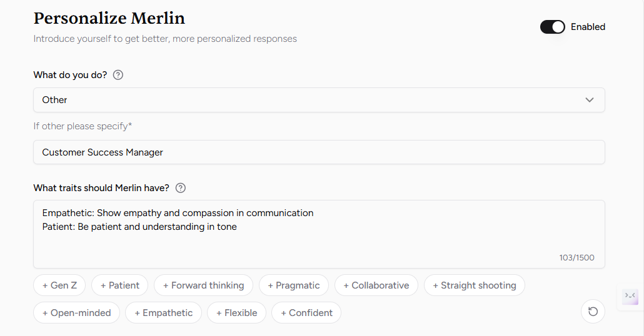The height and width of the screenshot is (336, 644).
Task: Toggle the Enabled personalization switch
Action: (x=552, y=27)
